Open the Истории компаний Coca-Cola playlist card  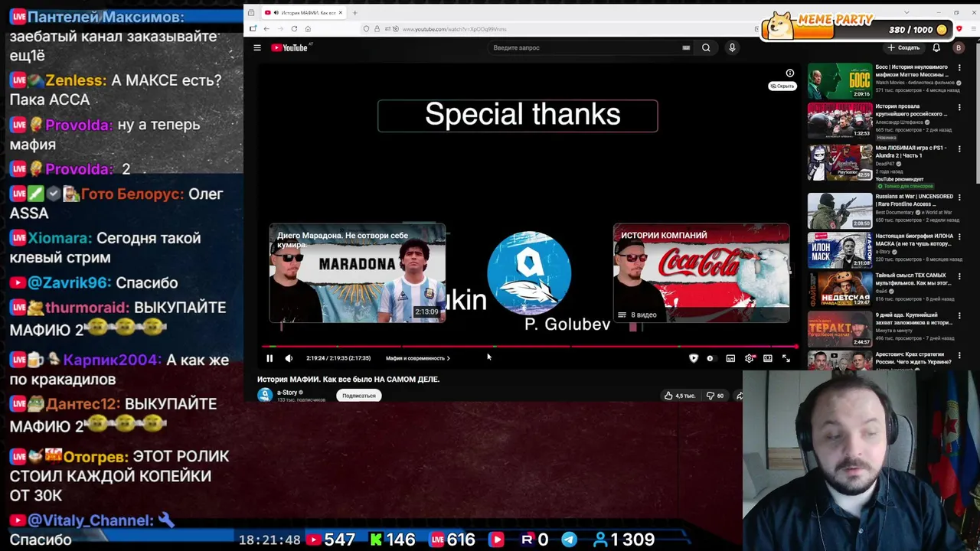[x=701, y=273]
